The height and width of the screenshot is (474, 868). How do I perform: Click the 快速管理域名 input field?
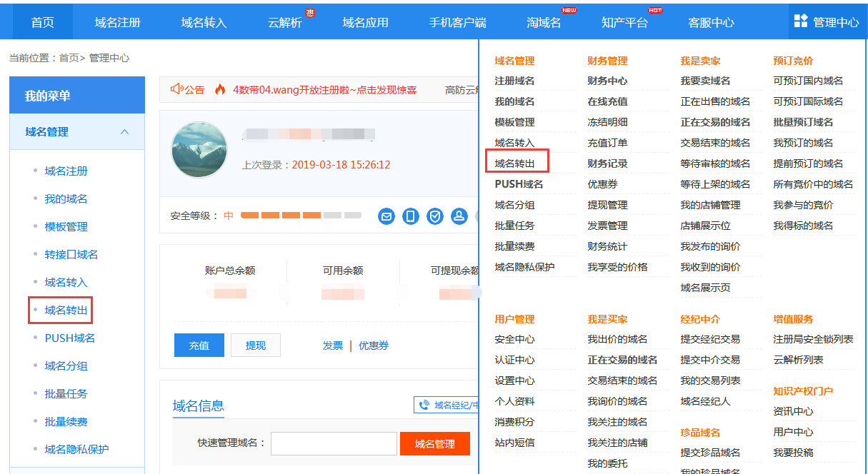(334, 443)
